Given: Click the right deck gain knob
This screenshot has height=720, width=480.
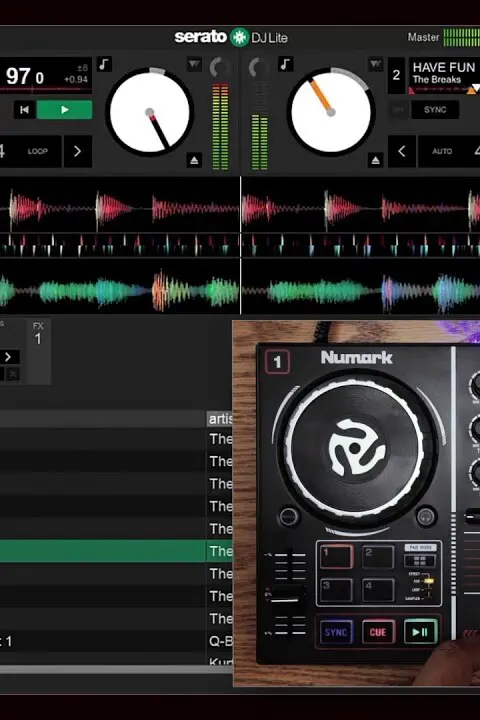Looking at the screenshot, I should [x=257, y=68].
